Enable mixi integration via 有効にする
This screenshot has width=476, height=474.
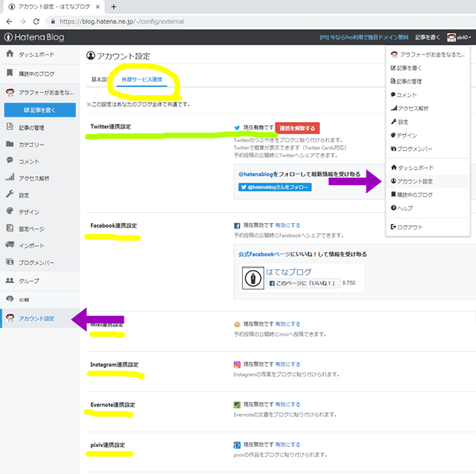(288, 324)
